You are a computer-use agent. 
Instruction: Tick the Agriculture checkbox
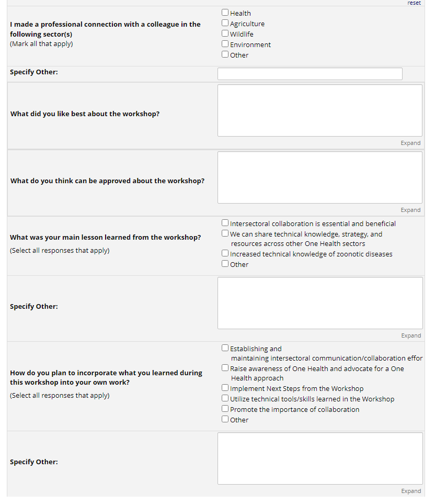[x=225, y=23]
